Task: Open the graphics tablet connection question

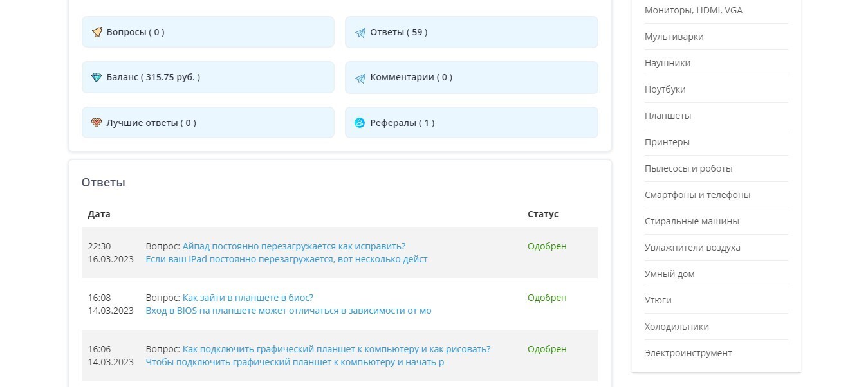Action: [x=336, y=348]
